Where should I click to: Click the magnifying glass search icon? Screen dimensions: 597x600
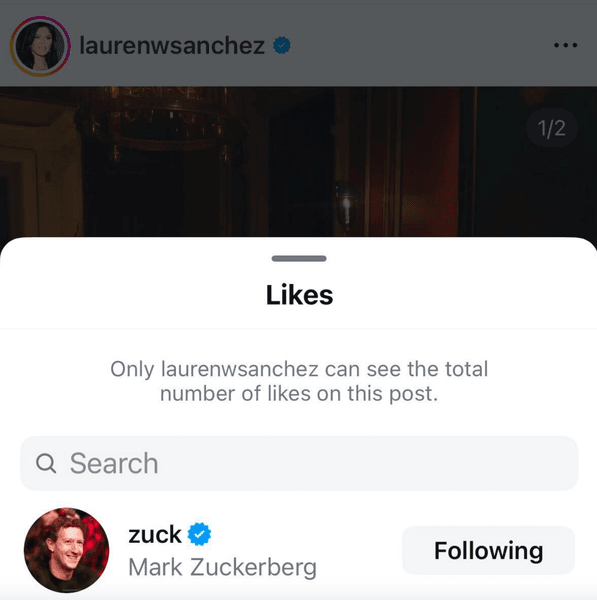pos(46,463)
